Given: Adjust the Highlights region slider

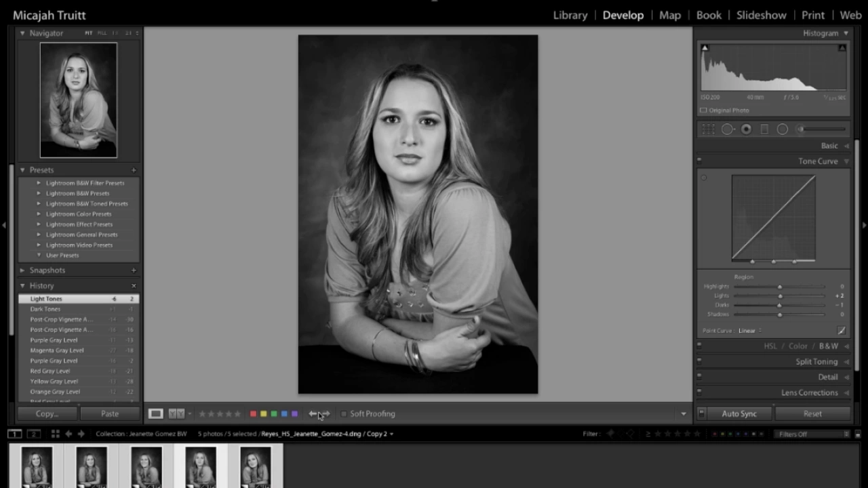Looking at the screenshot, I should 779,287.
